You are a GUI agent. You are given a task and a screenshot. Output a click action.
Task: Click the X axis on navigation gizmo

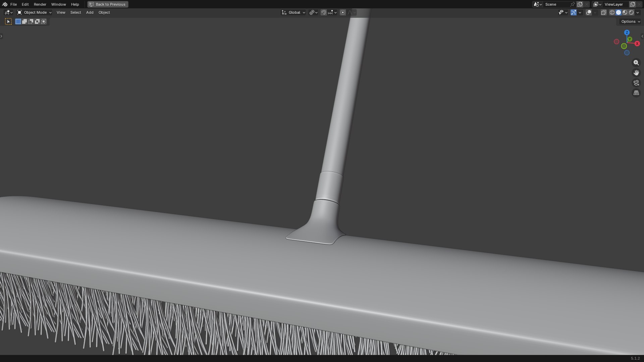click(x=637, y=44)
